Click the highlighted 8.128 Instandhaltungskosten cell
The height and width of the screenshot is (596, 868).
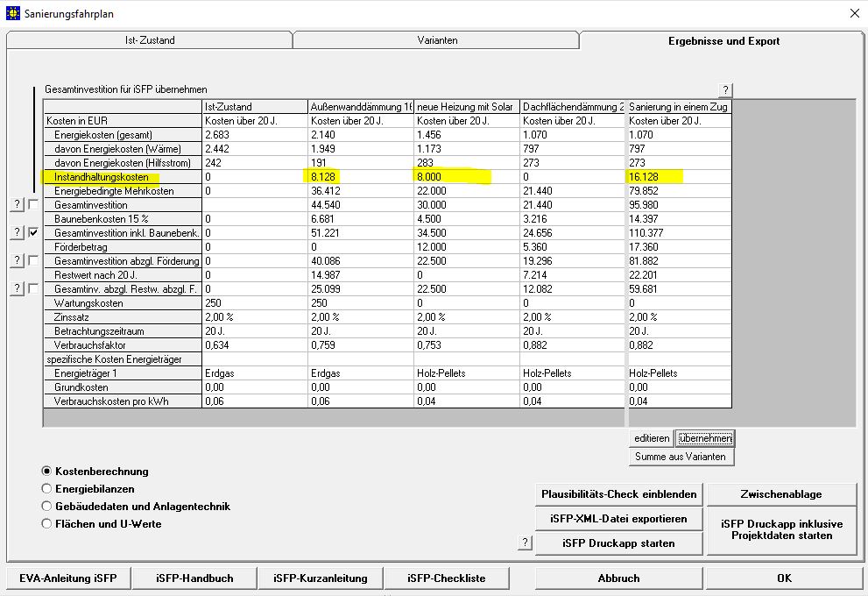[x=359, y=177]
